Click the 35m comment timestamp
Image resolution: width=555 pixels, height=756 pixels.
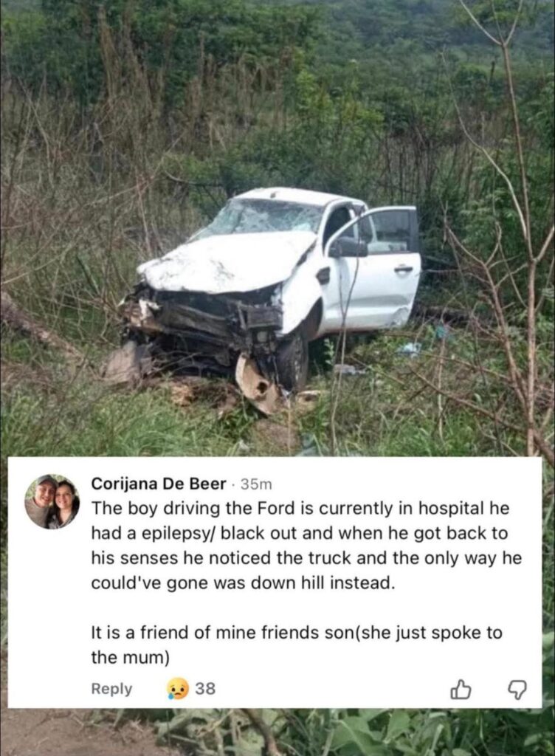[x=256, y=484]
